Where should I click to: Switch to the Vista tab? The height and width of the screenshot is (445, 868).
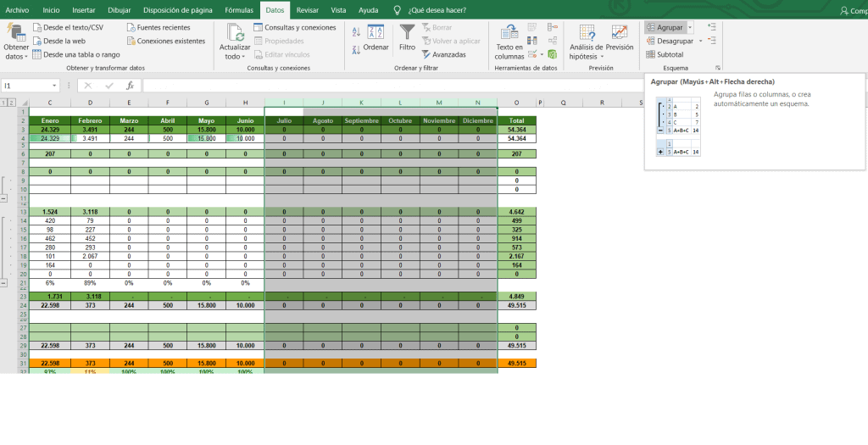coord(338,10)
